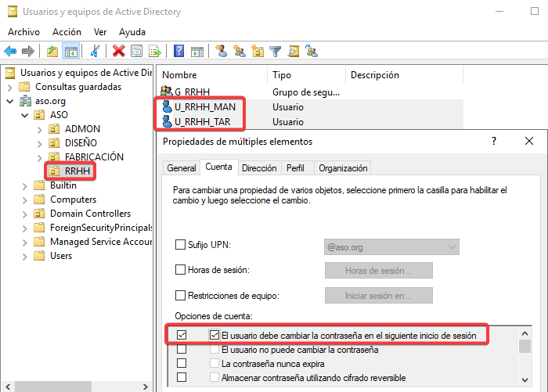Switch to the Dirección tab
The width and height of the screenshot is (548, 392).
(x=258, y=168)
